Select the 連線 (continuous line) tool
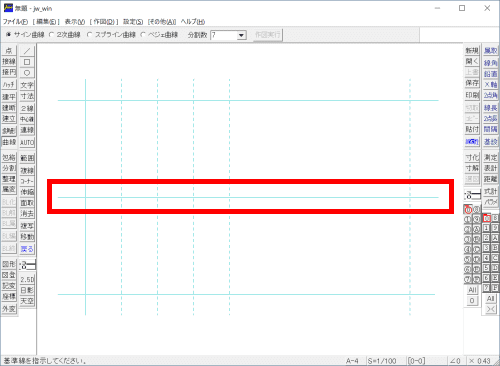The height and width of the screenshot is (366, 500). pyautogui.click(x=27, y=130)
